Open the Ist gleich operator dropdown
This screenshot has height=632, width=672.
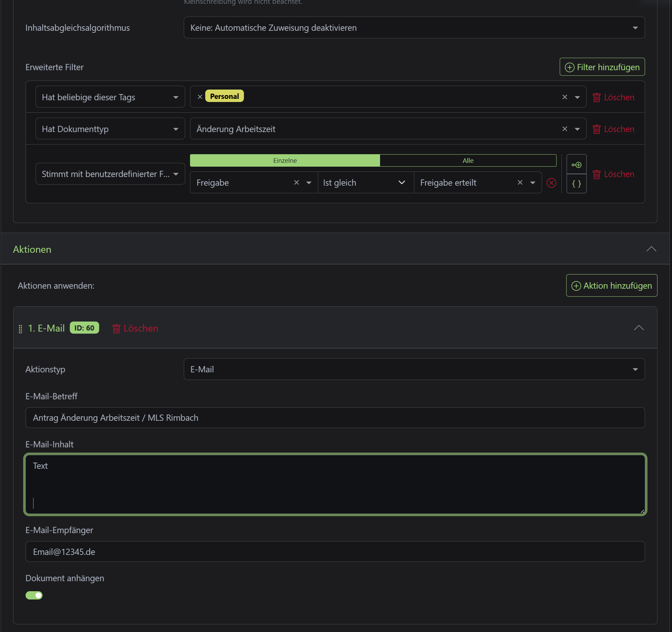click(365, 182)
